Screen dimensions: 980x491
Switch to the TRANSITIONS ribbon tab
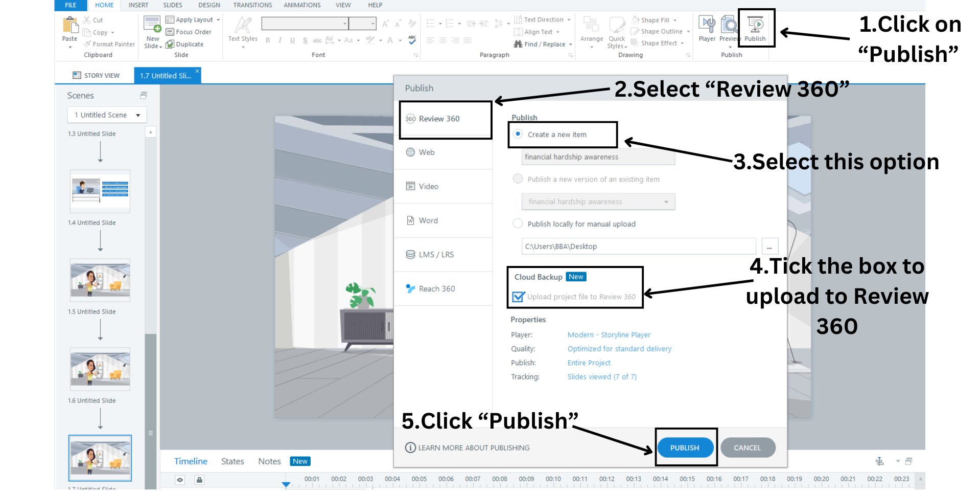click(252, 5)
